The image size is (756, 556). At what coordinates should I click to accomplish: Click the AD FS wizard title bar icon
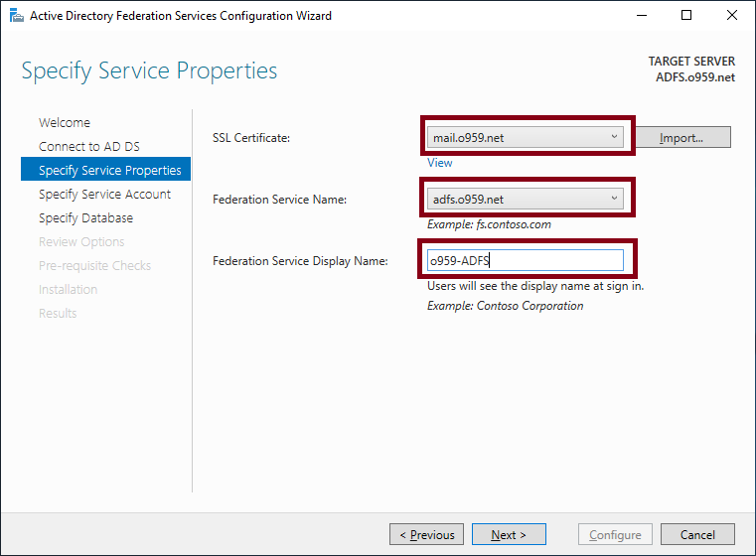[x=17, y=16]
